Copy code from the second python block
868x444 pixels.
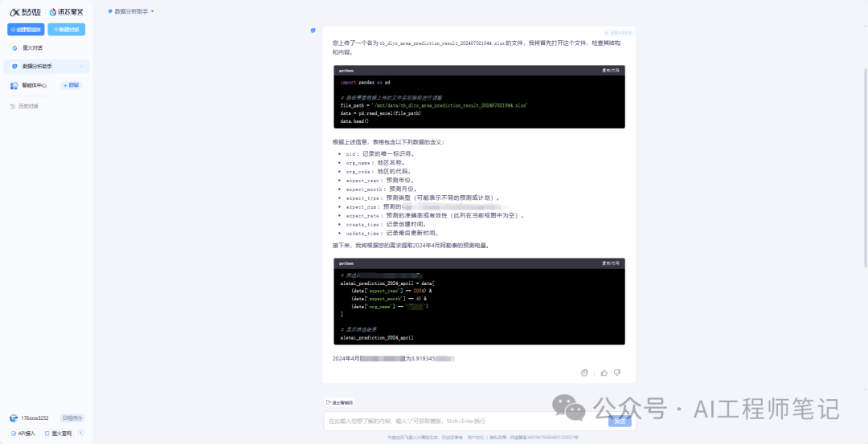(x=612, y=263)
